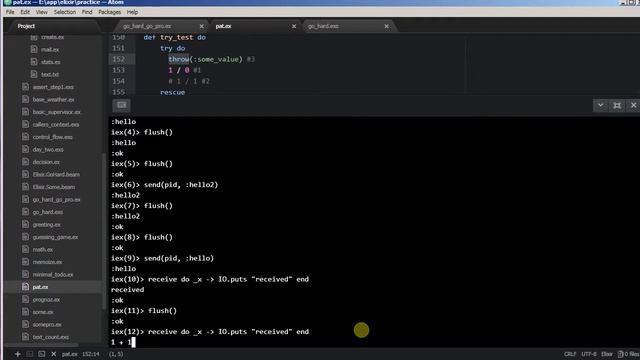This screenshot has width=640, height=360.
Task: Click the project tree vertical scrollbar
Action: pyautogui.click(x=103, y=231)
